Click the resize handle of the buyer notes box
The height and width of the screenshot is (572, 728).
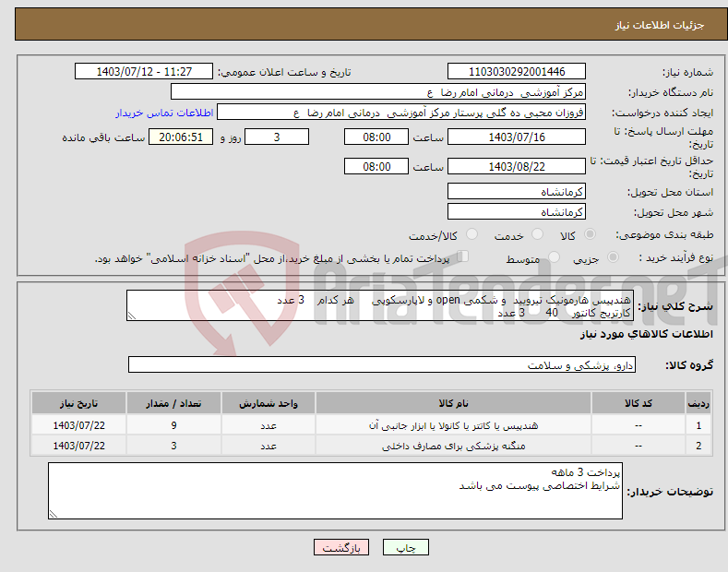point(54,515)
